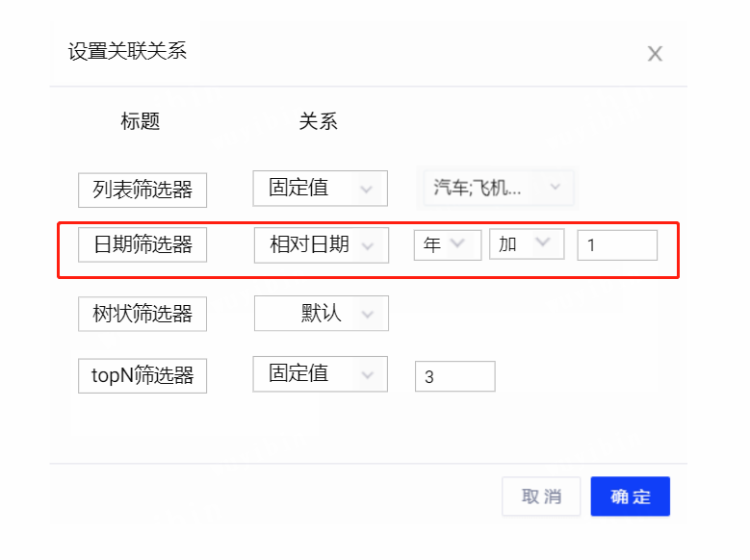Open the 相对日期 relation dropdown
Image resolution: width=750 pixels, height=560 pixels.
321,245
